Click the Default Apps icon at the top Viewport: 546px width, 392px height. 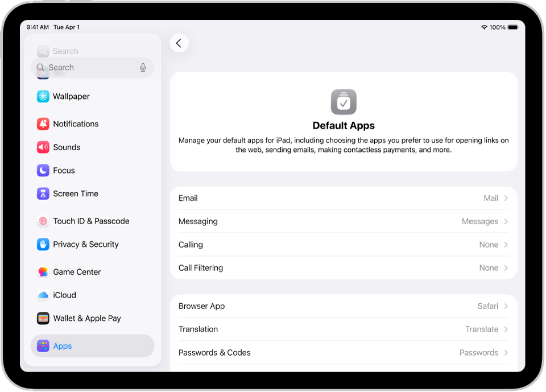coord(344,102)
